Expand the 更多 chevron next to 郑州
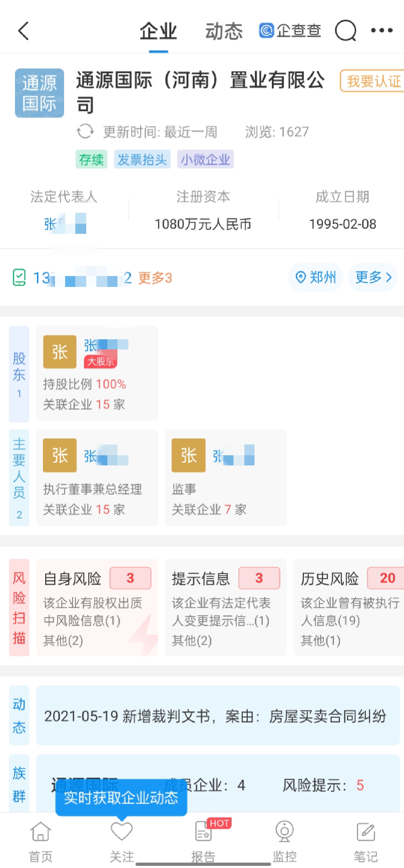Screen dimensions: 404x868 [373, 278]
